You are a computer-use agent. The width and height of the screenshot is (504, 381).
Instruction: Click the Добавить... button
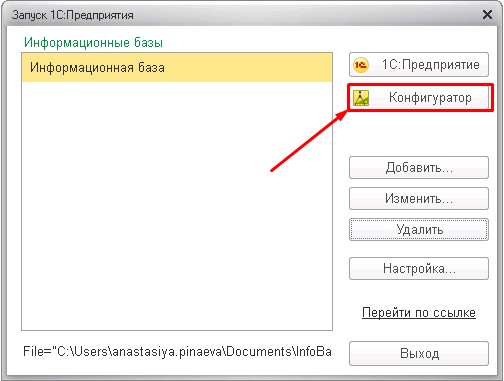click(419, 167)
